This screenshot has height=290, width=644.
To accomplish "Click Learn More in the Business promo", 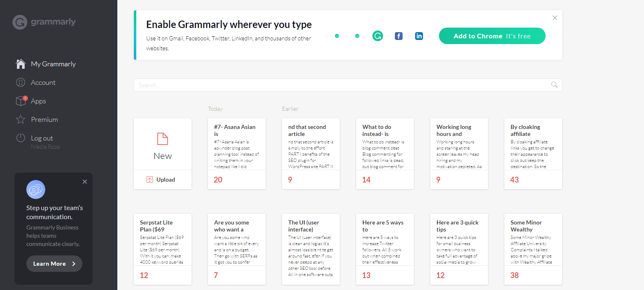I will (x=54, y=264).
